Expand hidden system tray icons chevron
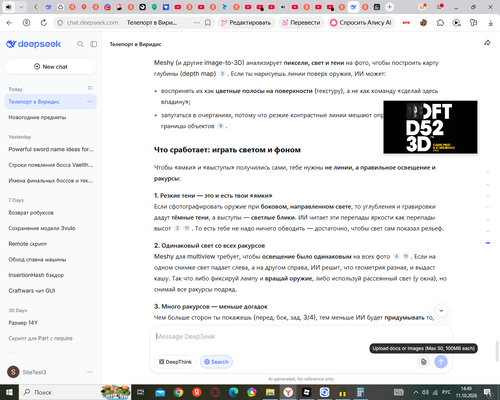500x400 pixels. (x=416, y=392)
